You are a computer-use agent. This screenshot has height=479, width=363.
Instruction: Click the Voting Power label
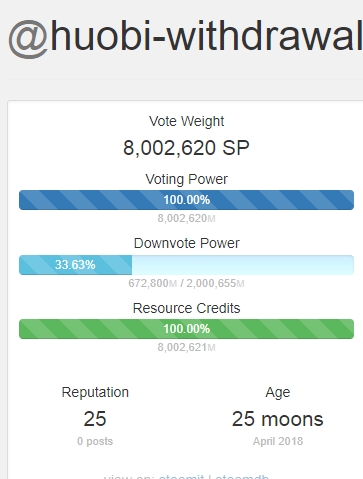pyautogui.click(x=186, y=179)
